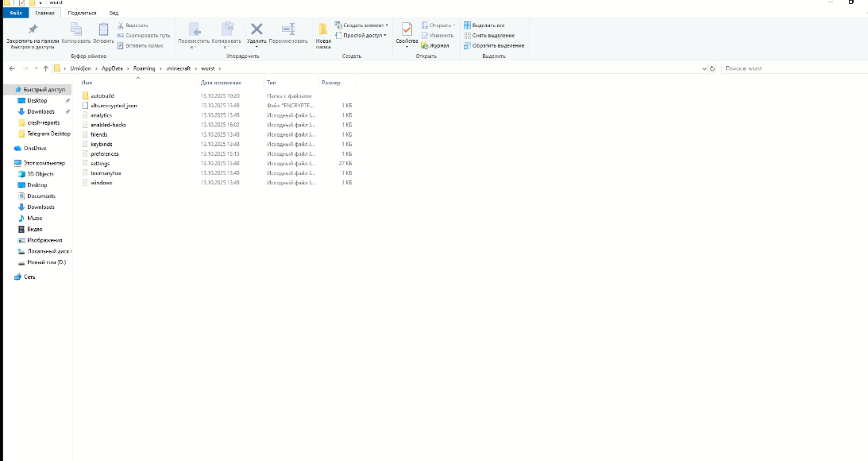
Task: Click Выделить все button
Action: (x=488, y=25)
